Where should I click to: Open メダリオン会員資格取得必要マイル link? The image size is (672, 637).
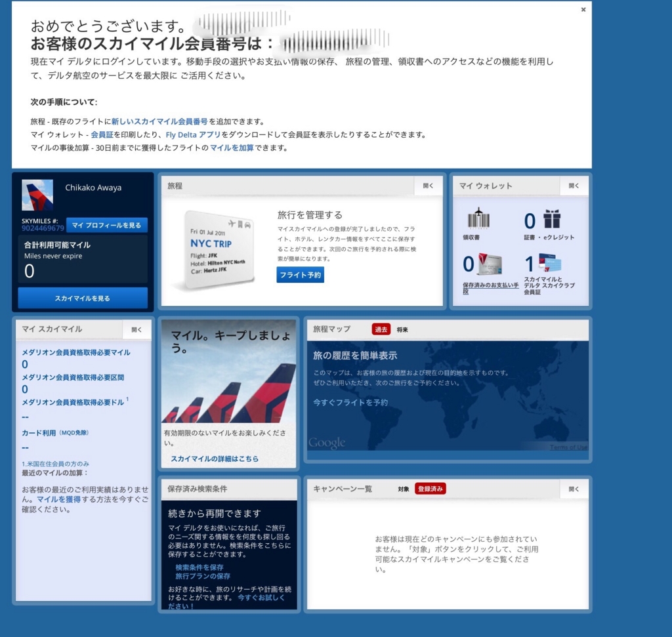click(x=76, y=352)
